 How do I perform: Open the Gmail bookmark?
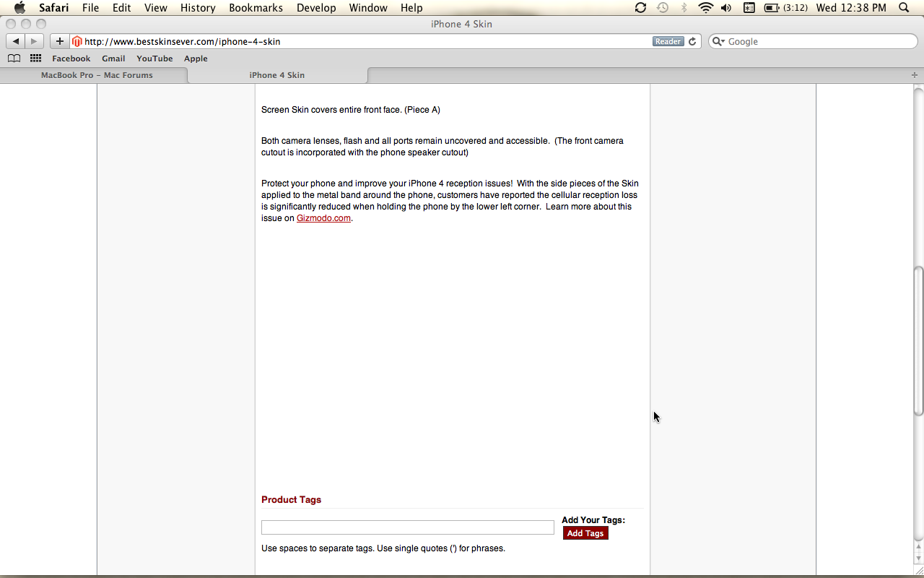click(x=113, y=59)
